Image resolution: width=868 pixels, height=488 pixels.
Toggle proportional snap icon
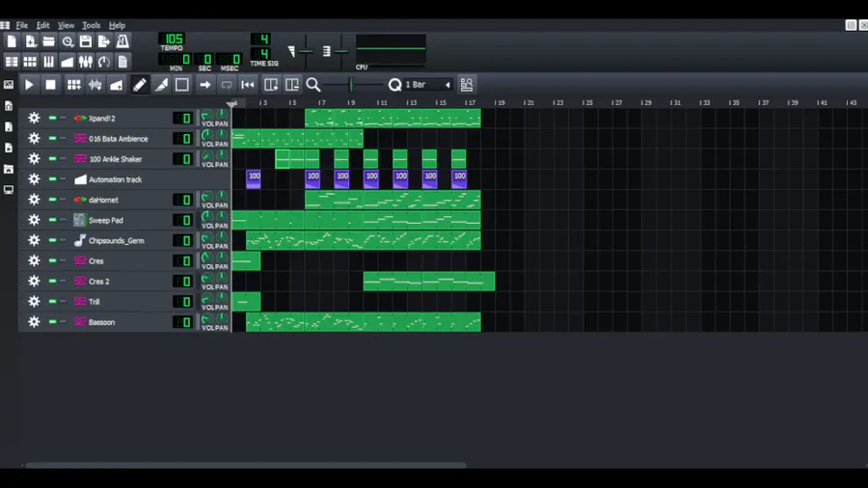tap(467, 85)
